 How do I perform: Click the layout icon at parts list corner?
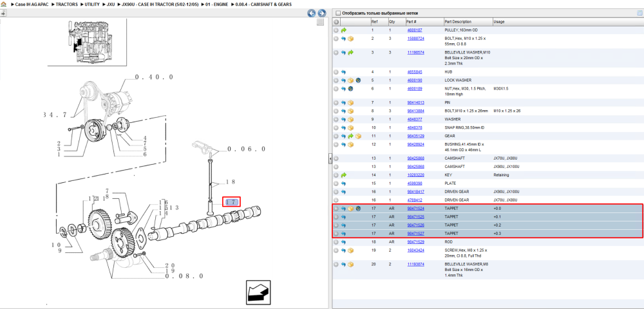(639, 13)
